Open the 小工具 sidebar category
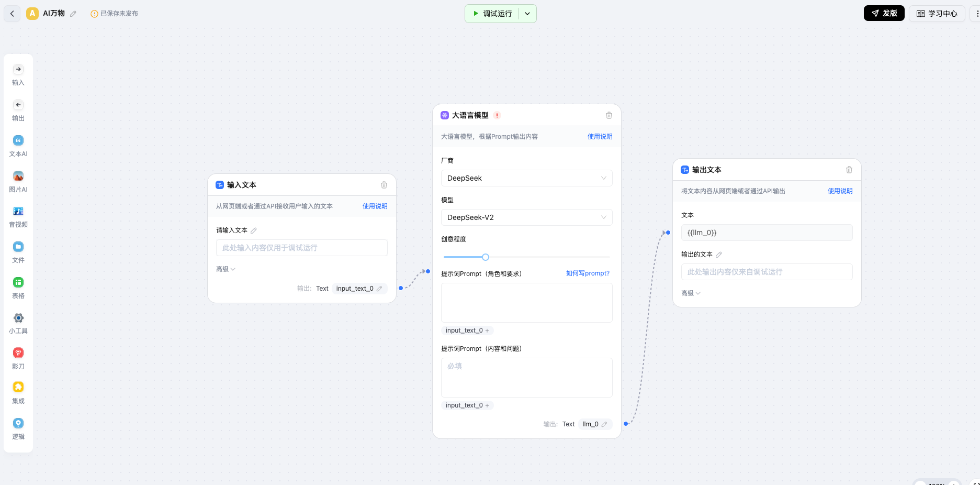The height and width of the screenshot is (485, 980). (x=18, y=323)
